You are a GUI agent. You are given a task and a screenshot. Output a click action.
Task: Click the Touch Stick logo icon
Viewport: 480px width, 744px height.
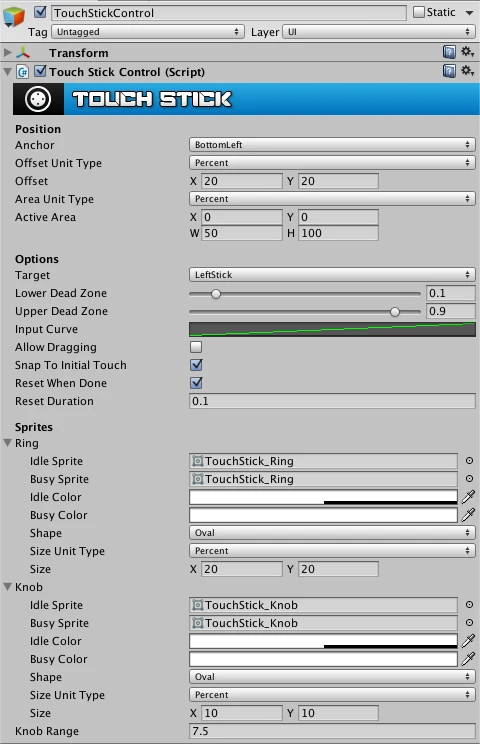(x=38, y=99)
